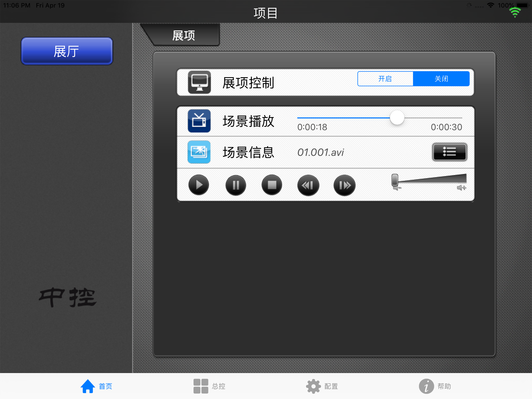Open the 首页 tab
Image resolution: width=532 pixels, height=399 pixels.
96,386
